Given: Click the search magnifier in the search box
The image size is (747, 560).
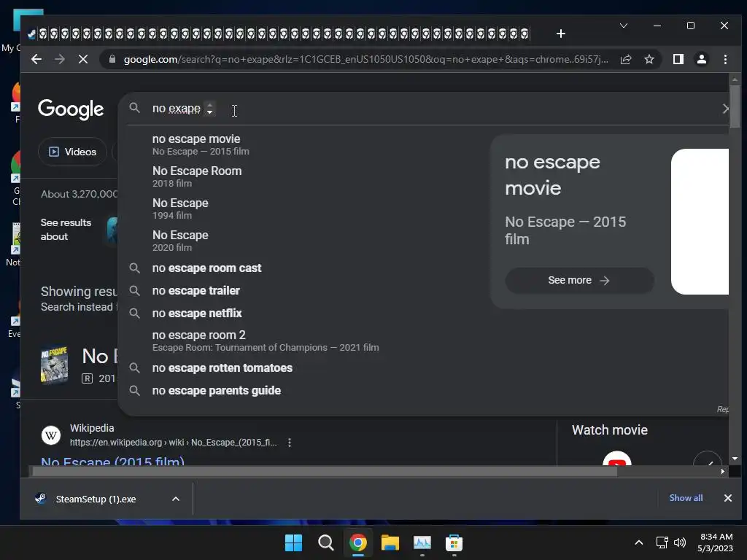Looking at the screenshot, I should [x=135, y=108].
